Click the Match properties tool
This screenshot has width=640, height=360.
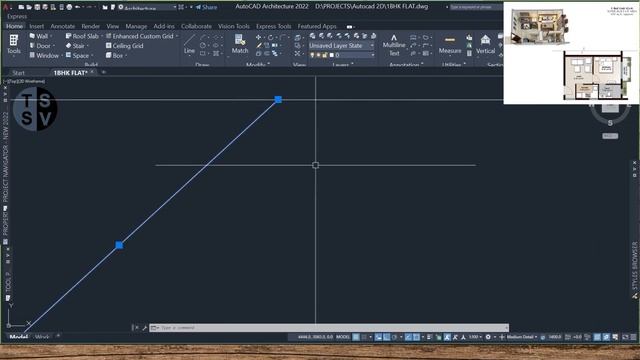click(x=240, y=44)
